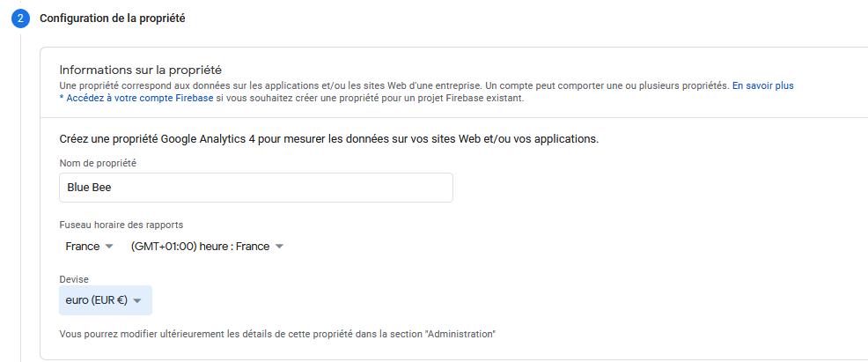Click the "Fuseau horaire des rapports" label
868x362 pixels.
click(121, 225)
